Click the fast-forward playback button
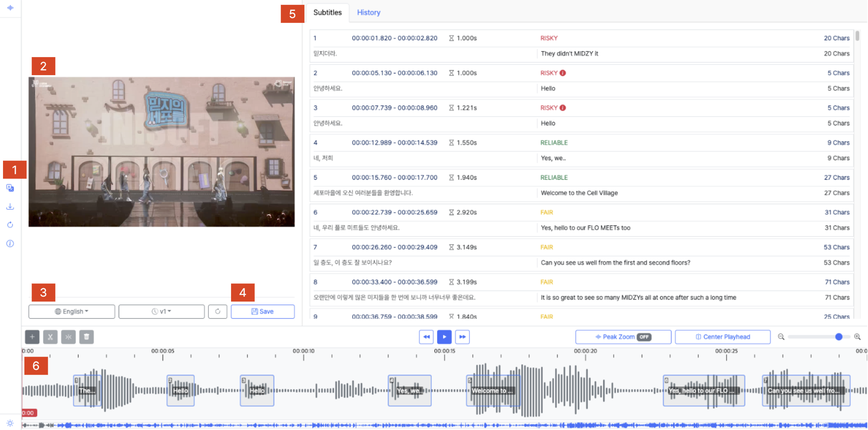Image resolution: width=868 pixels, height=430 pixels. [463, 337]
